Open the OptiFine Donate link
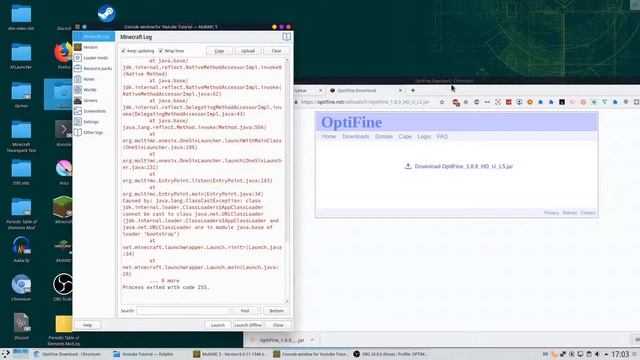Viewport: 640px width, 360px height. pos(384,136)
